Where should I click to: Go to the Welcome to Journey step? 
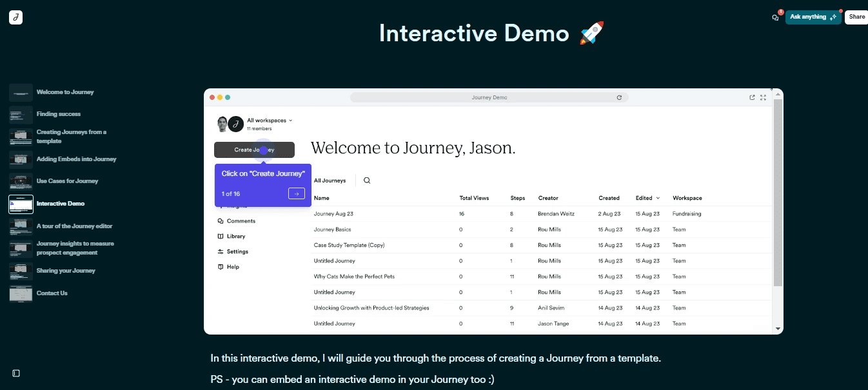64,92
